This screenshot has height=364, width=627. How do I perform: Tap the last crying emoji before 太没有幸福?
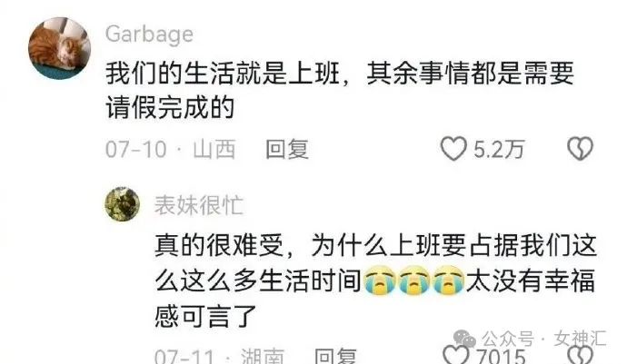(x=449, y=280)
